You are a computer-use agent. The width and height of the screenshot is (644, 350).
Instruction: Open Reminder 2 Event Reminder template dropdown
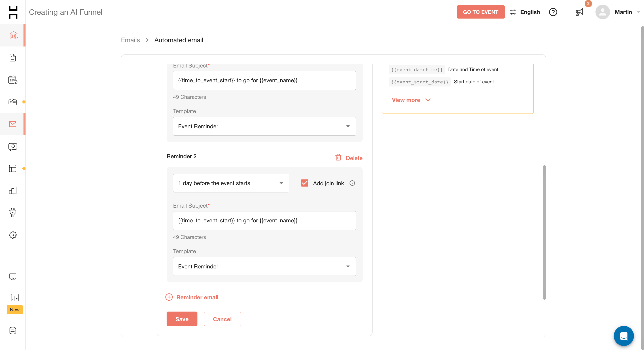(265, 267)
